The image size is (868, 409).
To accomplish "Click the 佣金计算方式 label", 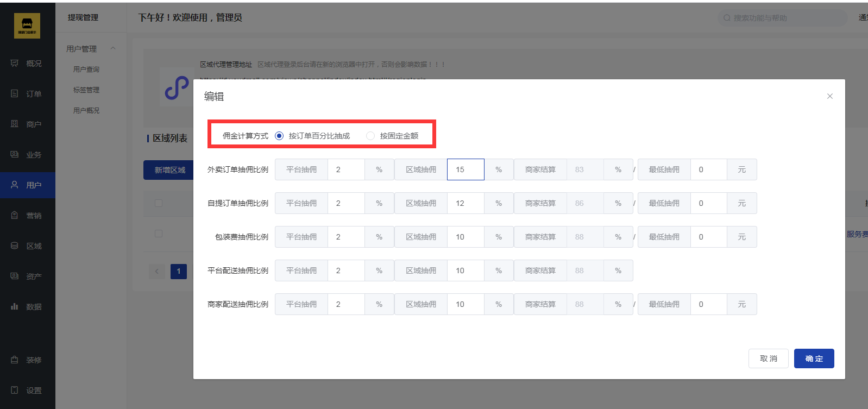I will click(x=246, y=136).
